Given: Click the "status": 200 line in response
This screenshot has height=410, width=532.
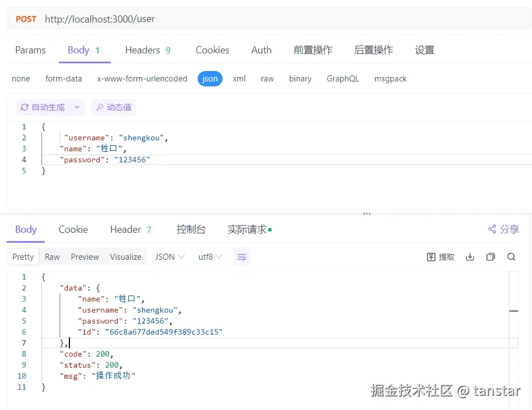Looking at the screenshot, I should point(91,365).
